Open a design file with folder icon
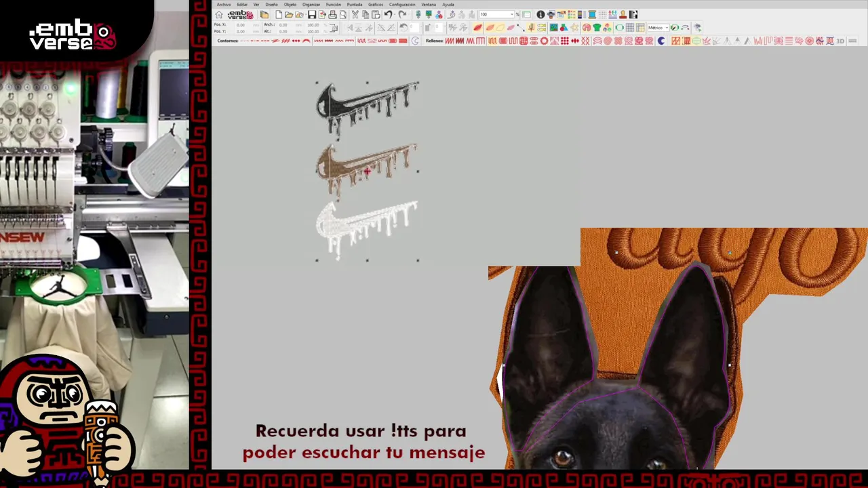 (x=289, y=14)
